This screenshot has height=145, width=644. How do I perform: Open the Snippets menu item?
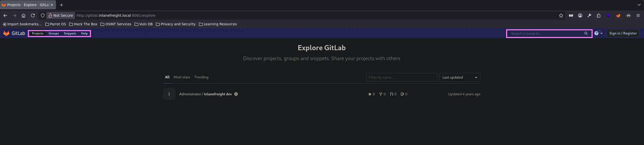[70, 33]
